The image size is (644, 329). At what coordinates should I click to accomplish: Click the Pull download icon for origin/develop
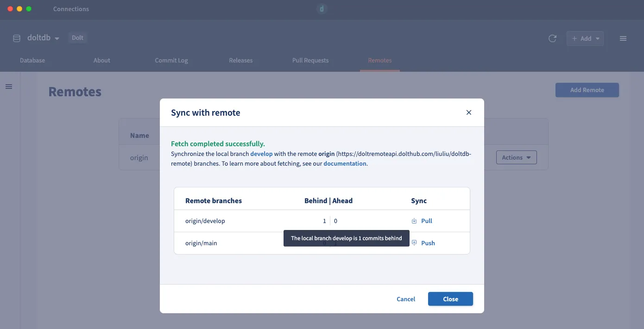coord(414,221)
